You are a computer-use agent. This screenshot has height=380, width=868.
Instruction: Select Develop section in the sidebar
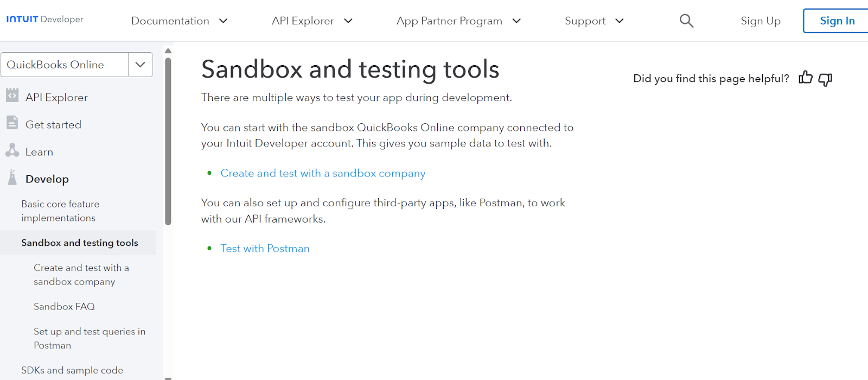click(47, 179)
